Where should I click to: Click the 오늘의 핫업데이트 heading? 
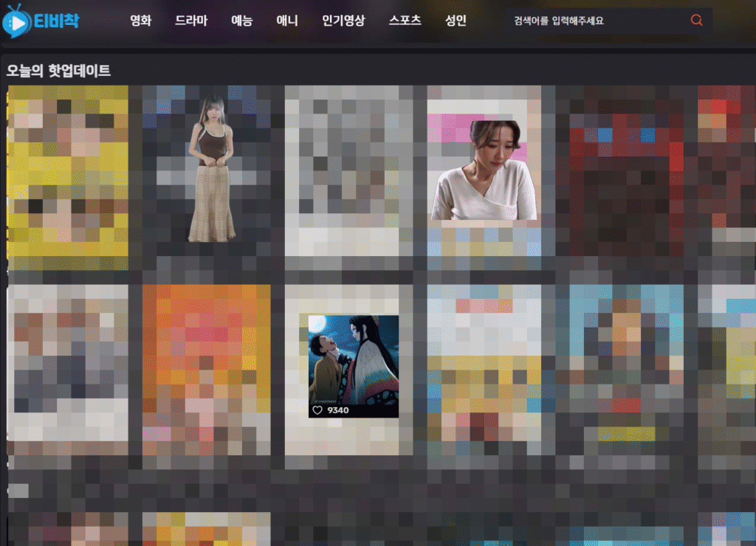pyautogui.click(x=58, y=71)
